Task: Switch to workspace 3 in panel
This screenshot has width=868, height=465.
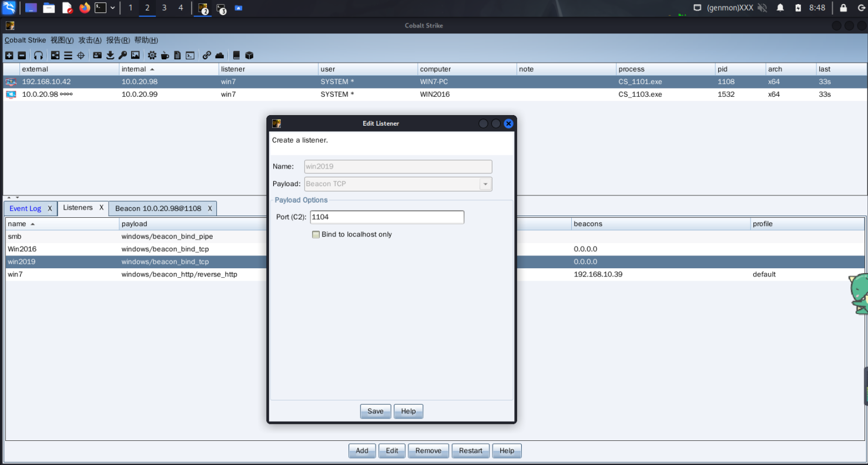Action: coord(164,8)
